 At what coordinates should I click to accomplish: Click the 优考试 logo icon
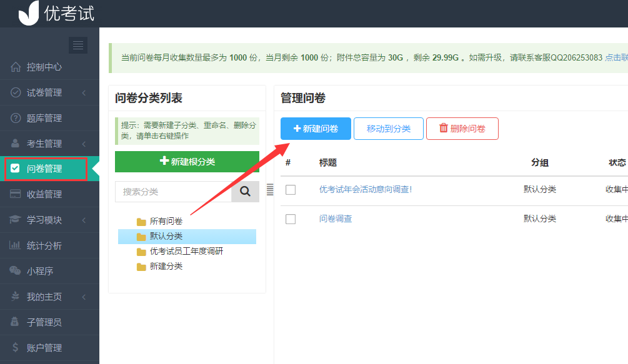coord(29,13)
